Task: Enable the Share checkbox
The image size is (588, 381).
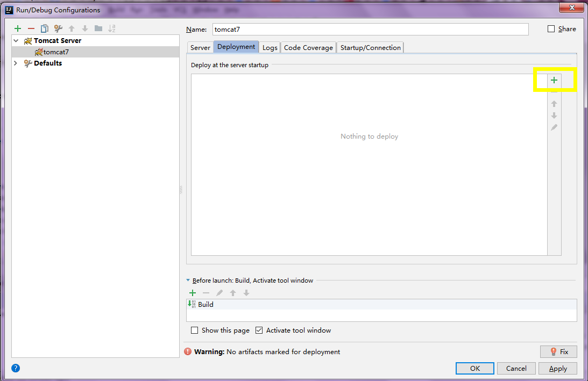Action: coord(551,29)
